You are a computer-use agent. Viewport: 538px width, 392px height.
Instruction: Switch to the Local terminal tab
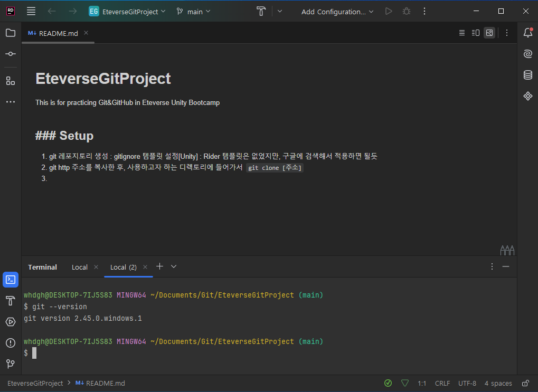tap(79, 267)
